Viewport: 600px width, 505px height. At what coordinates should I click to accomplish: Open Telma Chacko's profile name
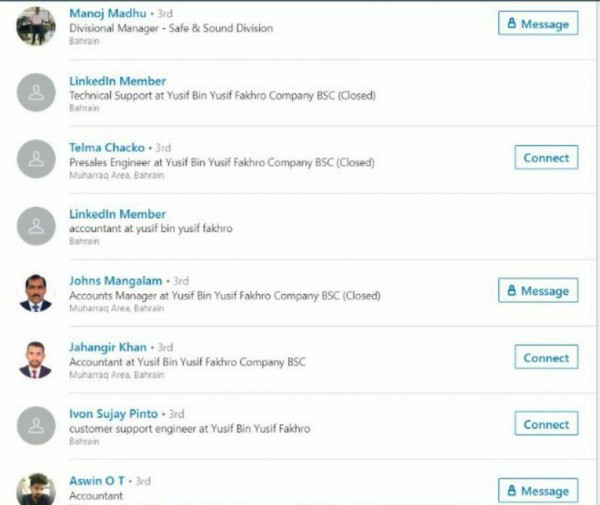107,148
